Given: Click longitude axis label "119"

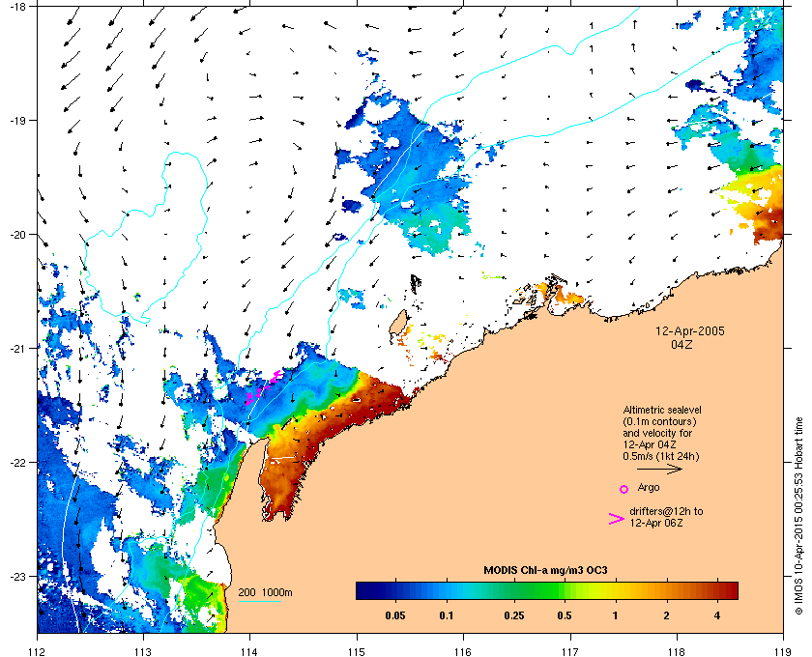Looking at the screenshot, I should point(783,652).
